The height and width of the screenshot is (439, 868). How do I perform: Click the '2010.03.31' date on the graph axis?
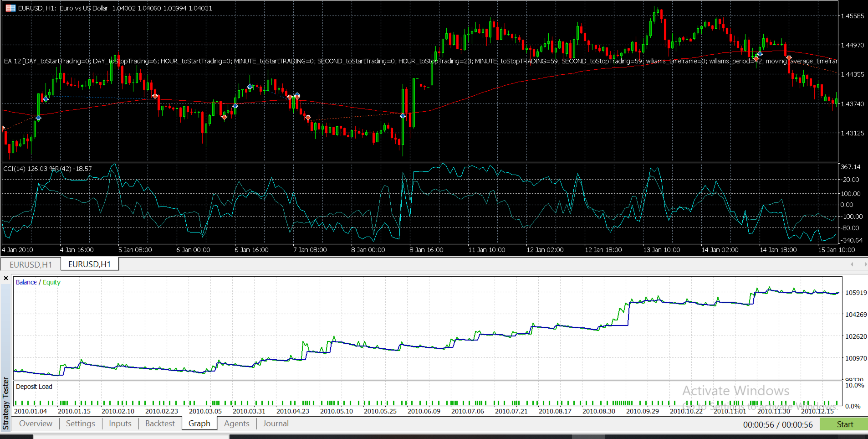click(x=249, y=411)
